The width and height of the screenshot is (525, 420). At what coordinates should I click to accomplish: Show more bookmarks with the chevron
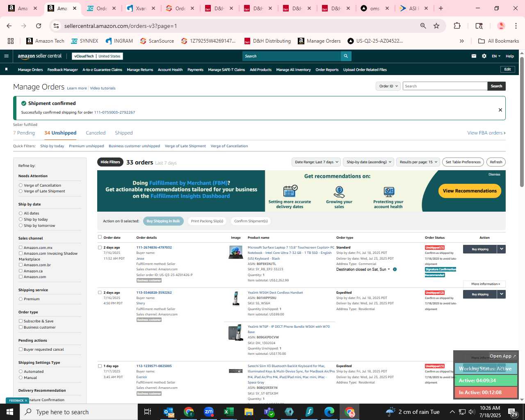point(462,41)
